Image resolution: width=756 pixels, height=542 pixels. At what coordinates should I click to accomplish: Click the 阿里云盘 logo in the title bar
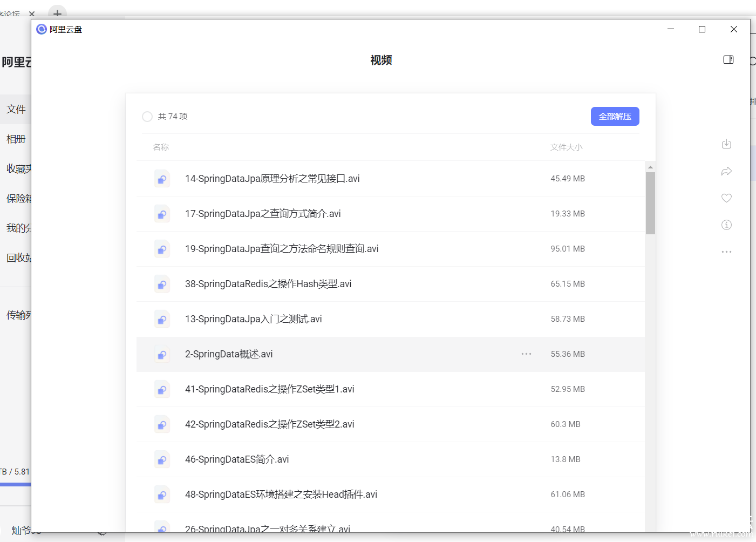pyautogui.click(x=42, y=29)
